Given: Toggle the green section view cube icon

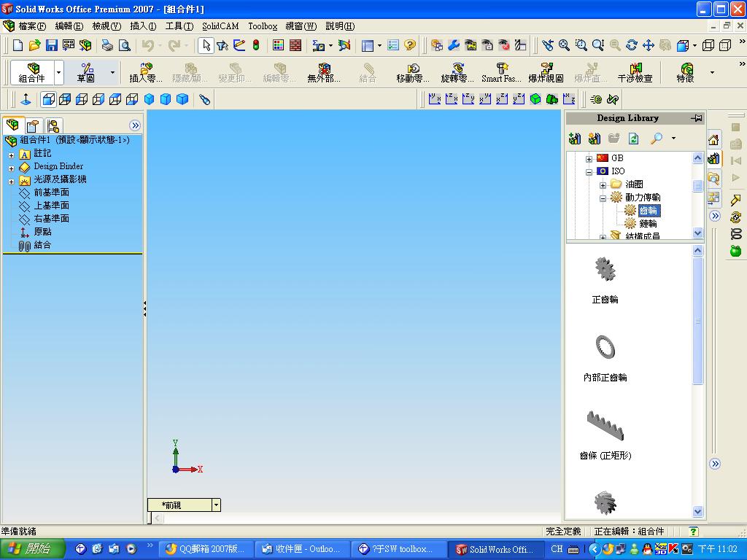Looking at the screenshot, I should point(535,99).
